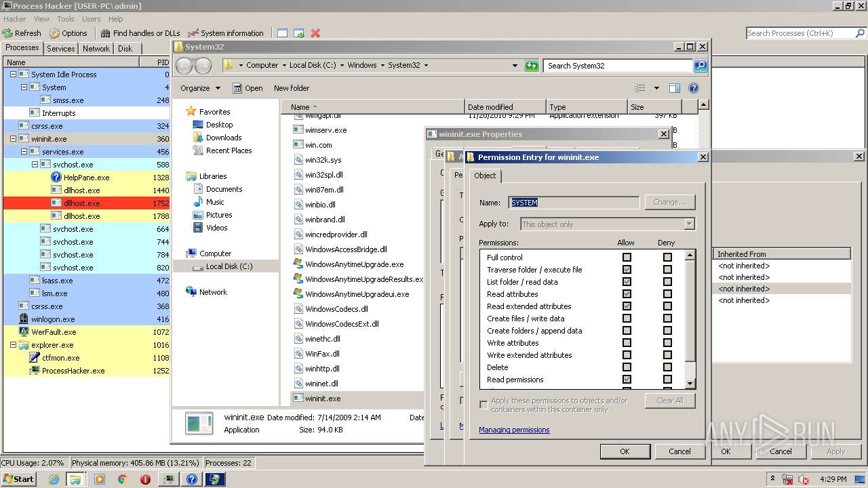This screenshot has height=488, width=868.
Task: Switch to the Network tab
Action: coord(96,49)
